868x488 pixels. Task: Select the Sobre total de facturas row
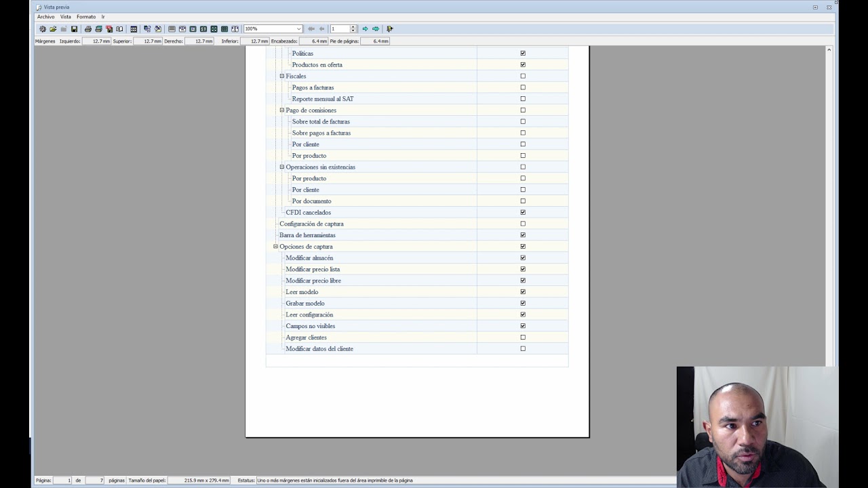point(417,121)
